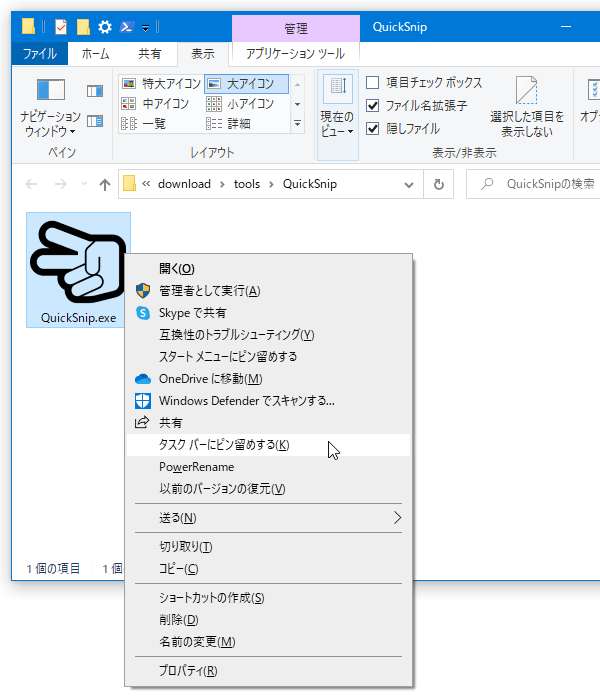
Task: Click the folder icon in address bar
Action: click(129, 183)
